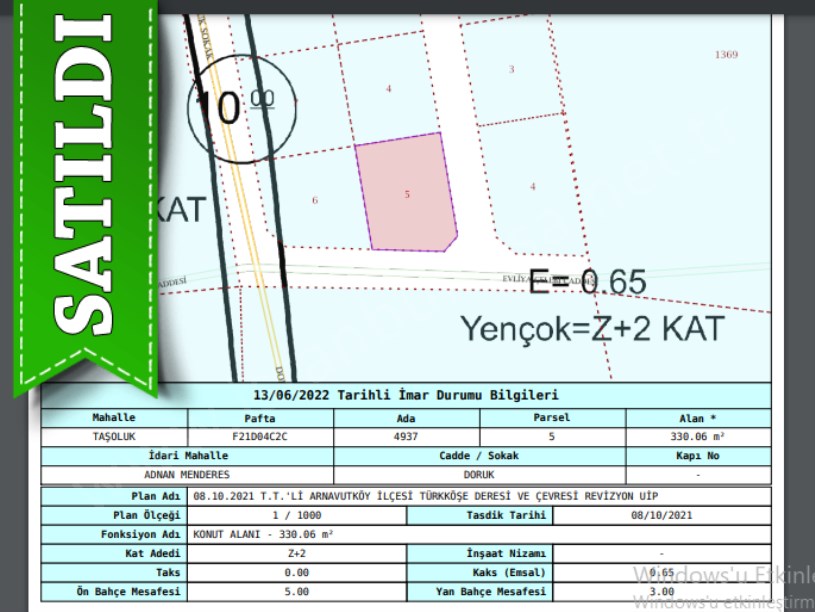Click the Ön Bahçe Mesafesi value 5.00
Viewport: 815px width, 612px height.
(297, 591)
